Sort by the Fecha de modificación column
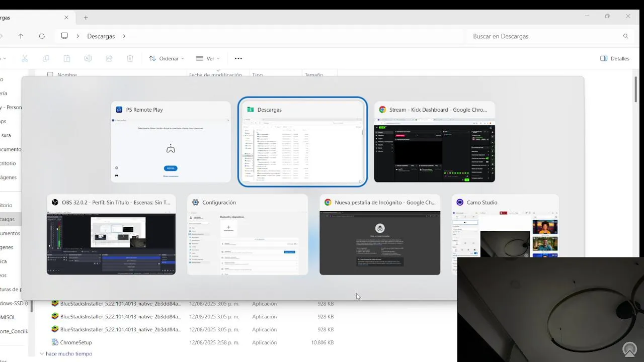The height and width of the screenshot is (362, 644). 215,74
